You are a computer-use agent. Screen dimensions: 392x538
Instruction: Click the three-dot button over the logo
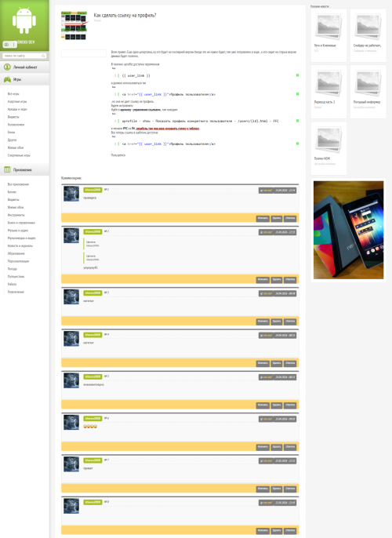coord(14,45)
